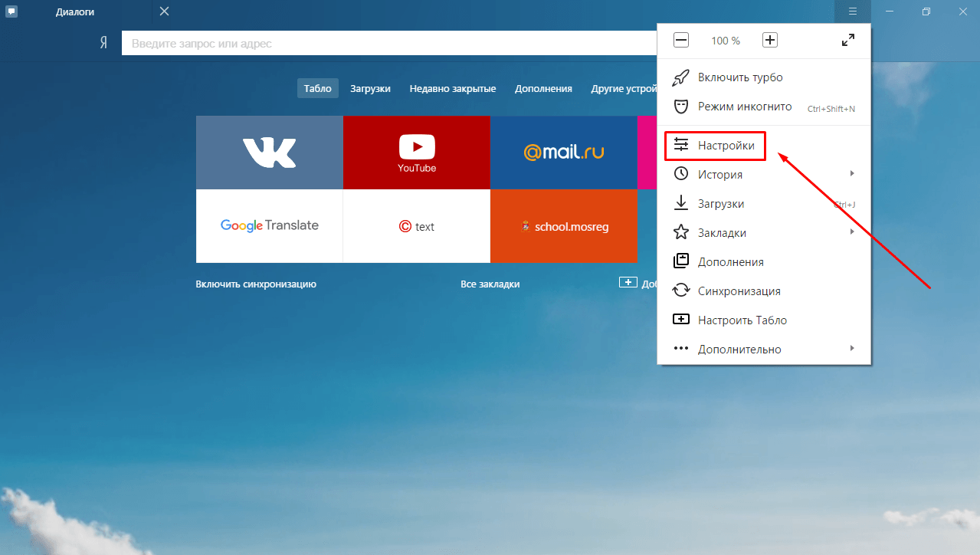Open the YouTube tile
Image resolution: width=980 pixels, height=555 pixels.
tap(417, 153)
